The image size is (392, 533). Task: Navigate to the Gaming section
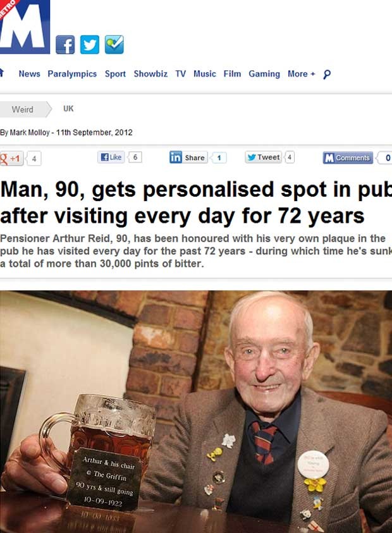pos(264,74)
